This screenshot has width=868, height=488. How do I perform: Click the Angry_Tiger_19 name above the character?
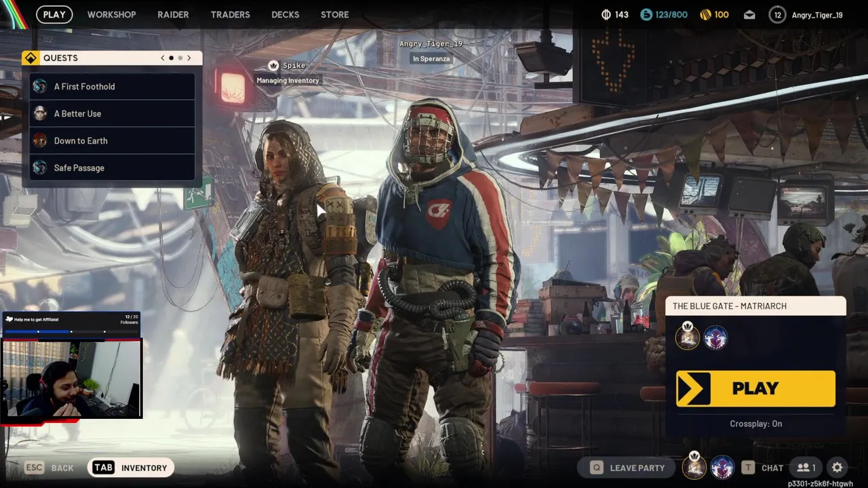(x=431, y=43)
